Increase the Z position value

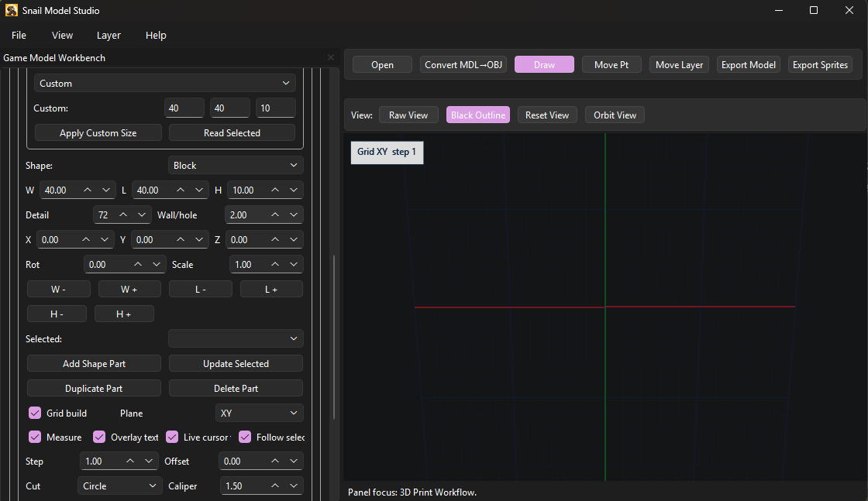click(x=275, y=240)
